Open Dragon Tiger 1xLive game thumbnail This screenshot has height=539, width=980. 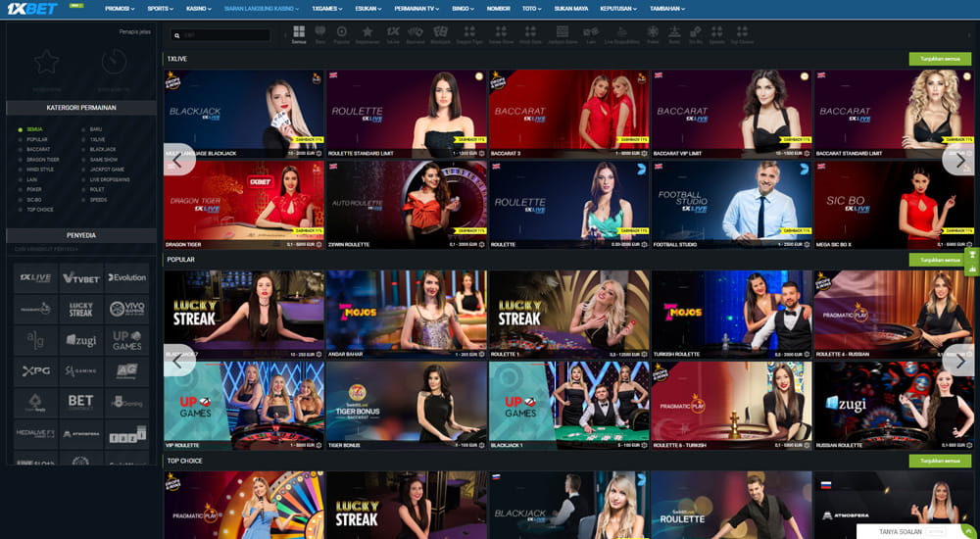coord(244,205)
